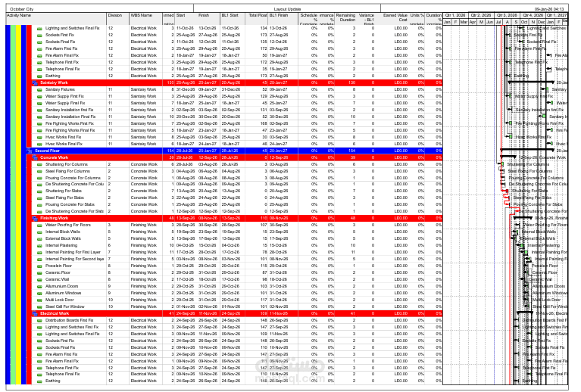
Task: Click the icon beside External Block Walls
Action: pos(39,238)
